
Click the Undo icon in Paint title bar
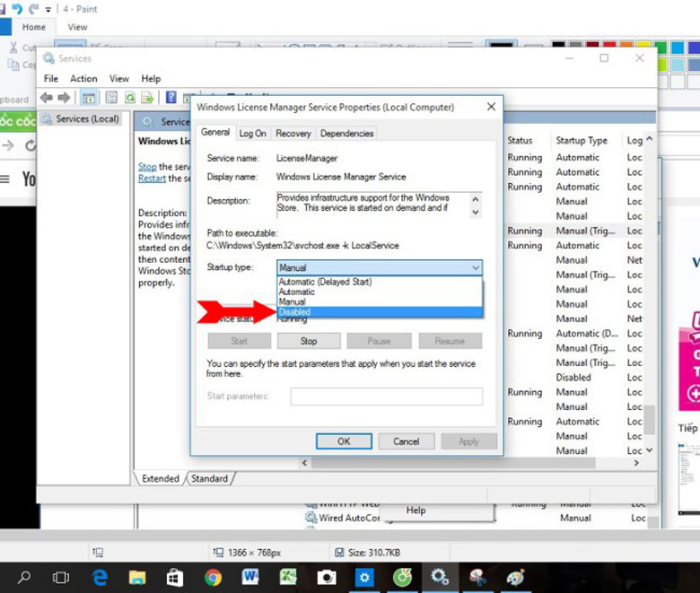coord(17,8)
